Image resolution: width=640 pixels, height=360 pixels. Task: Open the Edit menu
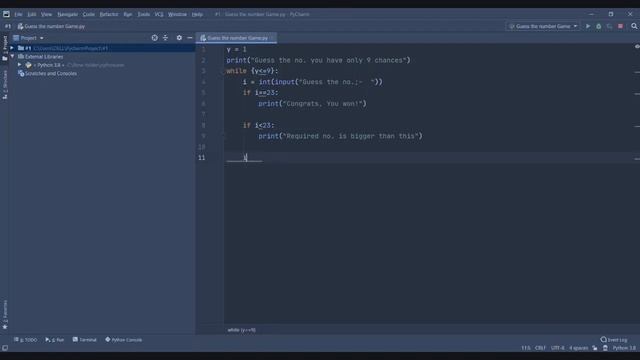pyautogui.click(x=31, y=14)
